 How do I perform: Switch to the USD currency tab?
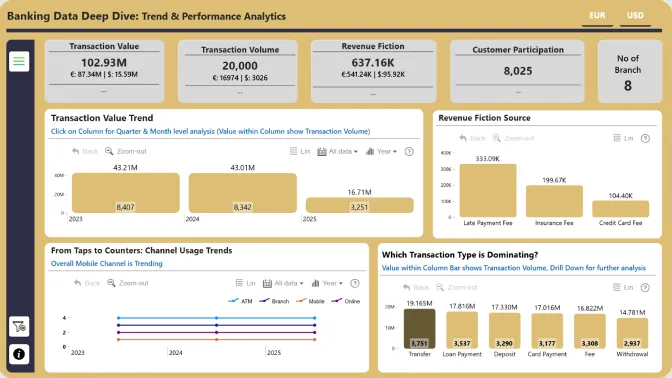(x=635, y=16)
